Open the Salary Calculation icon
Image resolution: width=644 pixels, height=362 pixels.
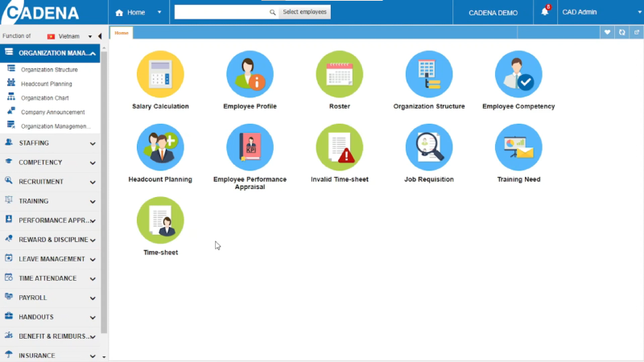tap(160, 74)
